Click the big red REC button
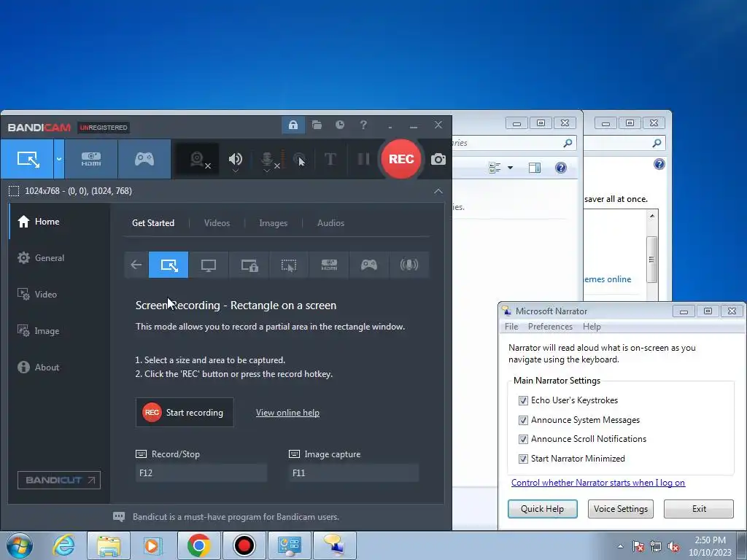The image size is (747, 560). coord(401,159)
